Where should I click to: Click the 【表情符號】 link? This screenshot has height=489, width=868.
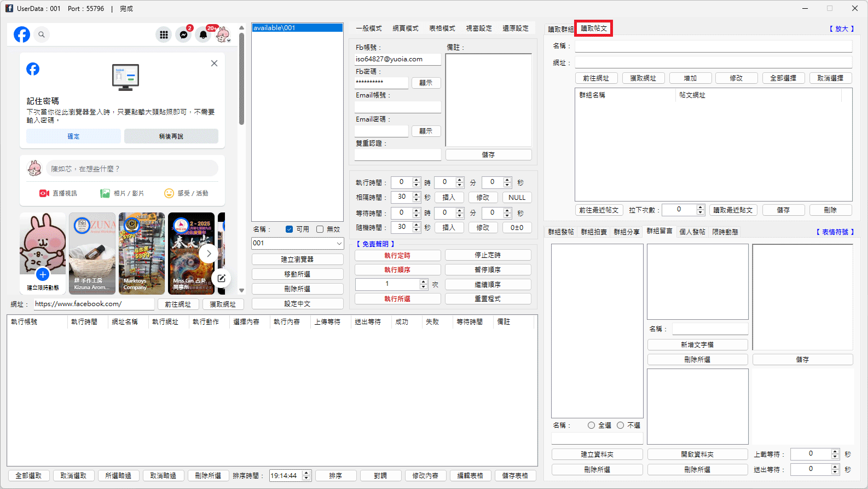[x=835, y=232]
